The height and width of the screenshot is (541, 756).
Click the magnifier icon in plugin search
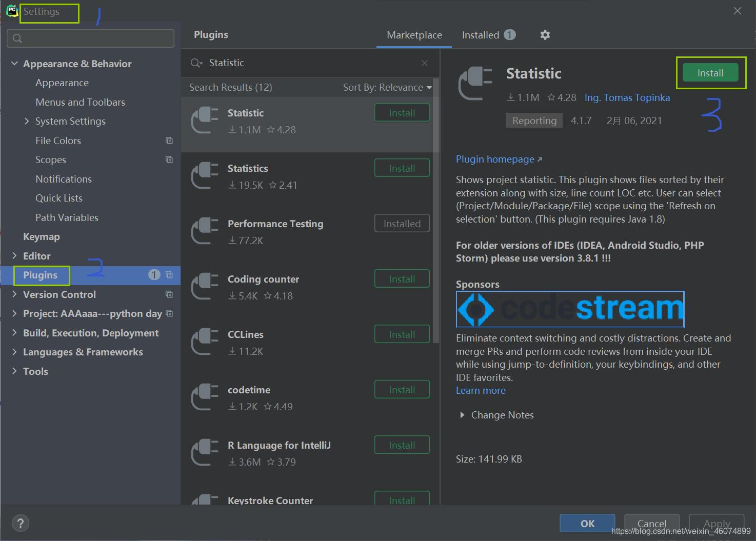click(196, 63)
